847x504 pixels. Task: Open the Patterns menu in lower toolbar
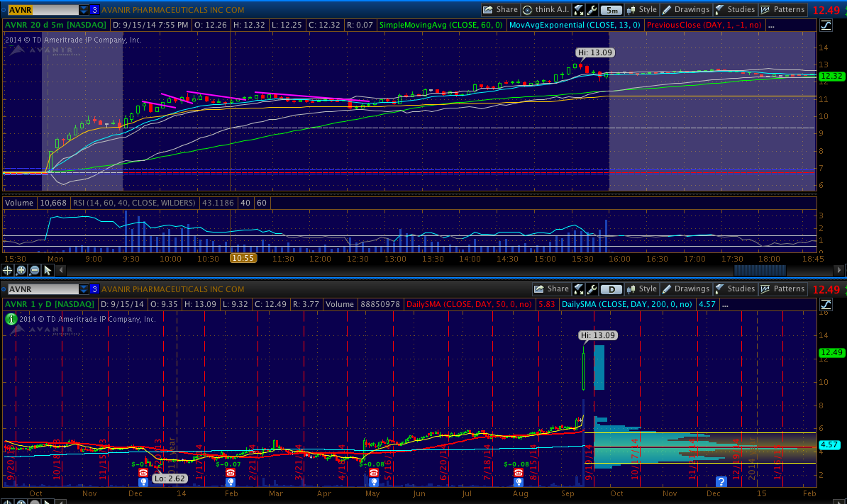tap(782, 289)
